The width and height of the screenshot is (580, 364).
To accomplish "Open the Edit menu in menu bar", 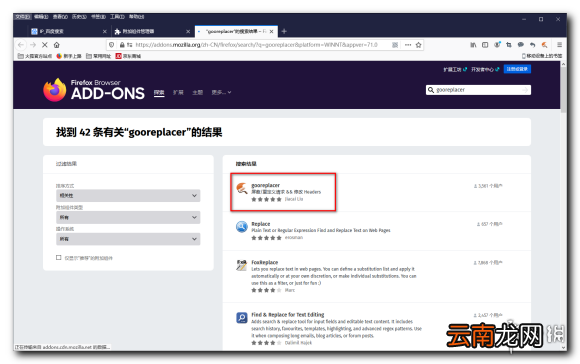I will pyautogui.click(x=41, y=17).
